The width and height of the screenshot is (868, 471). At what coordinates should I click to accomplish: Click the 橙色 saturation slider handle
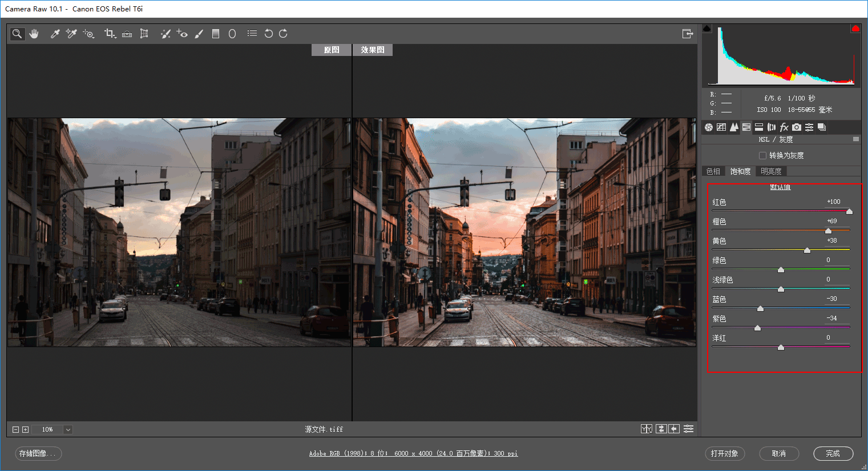[828, 231]
